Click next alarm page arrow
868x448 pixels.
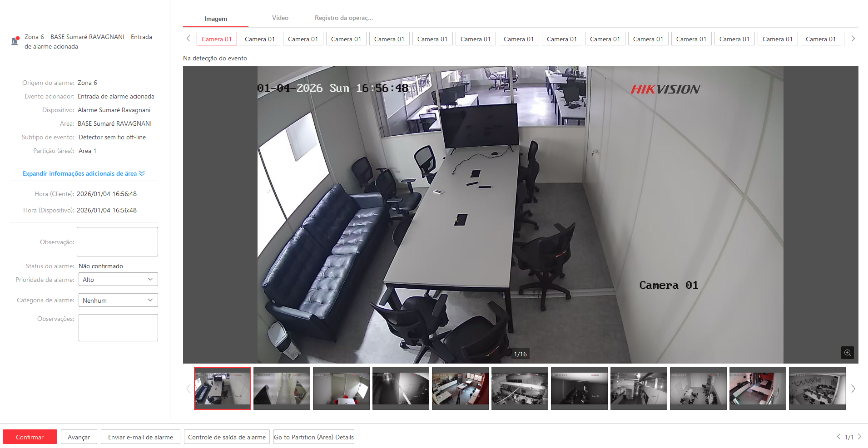click(859, 437)
